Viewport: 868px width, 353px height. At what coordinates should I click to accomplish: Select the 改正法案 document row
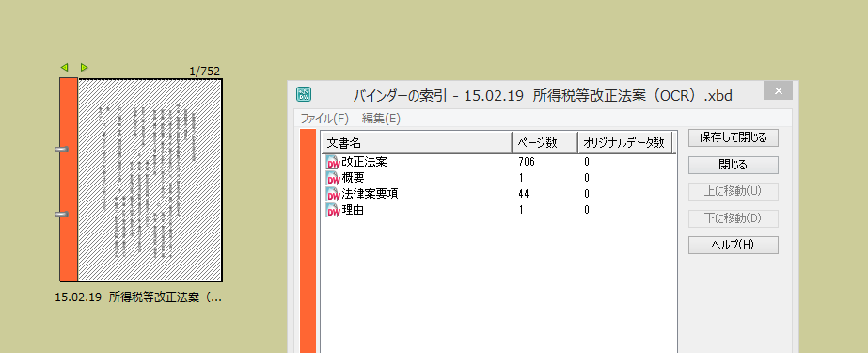point(498,162)
